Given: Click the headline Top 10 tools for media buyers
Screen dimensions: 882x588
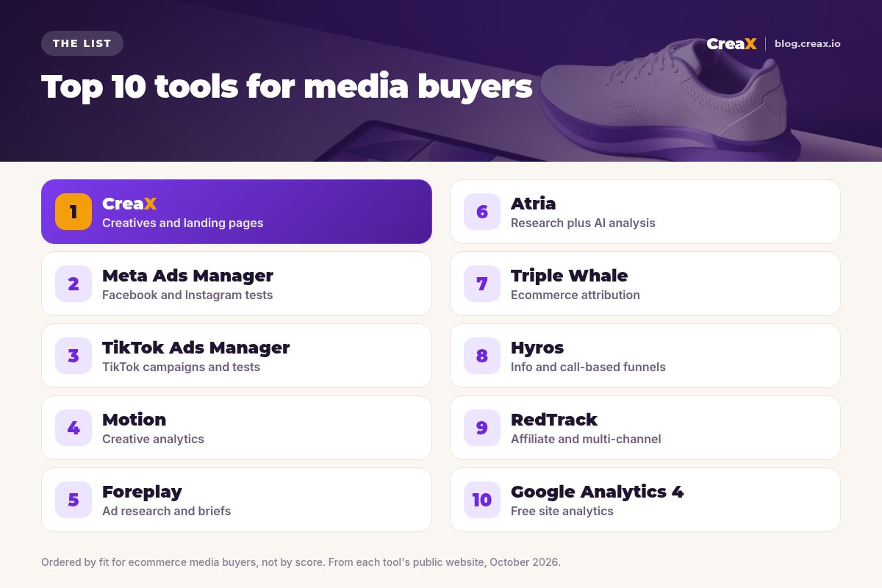Looking at the screenshot, I should (287, 87).
